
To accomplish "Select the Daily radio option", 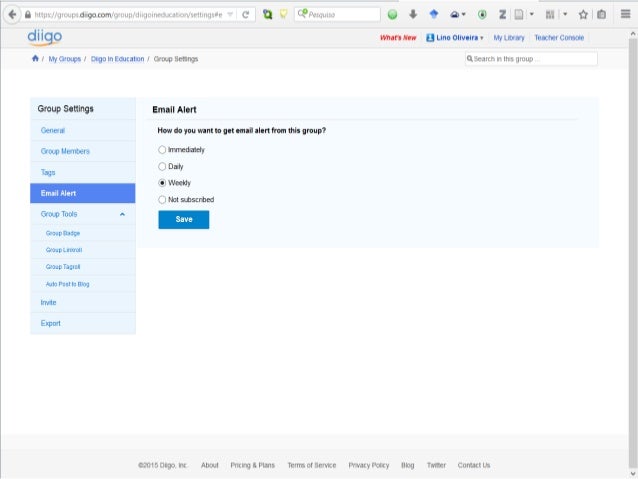I will pos(162,166).
